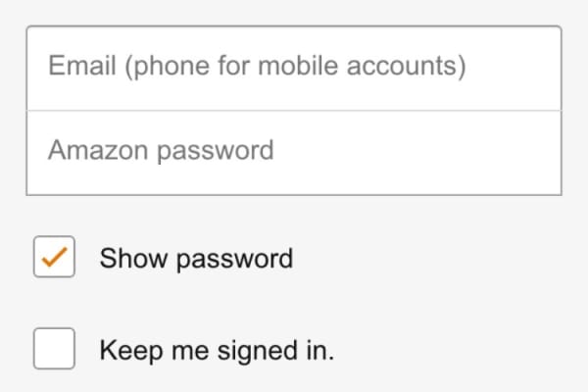Click the 'Keep me signed in.' label text
This screenshot has width=588, height=392.
pyautogui.click(x=217, y=351)
